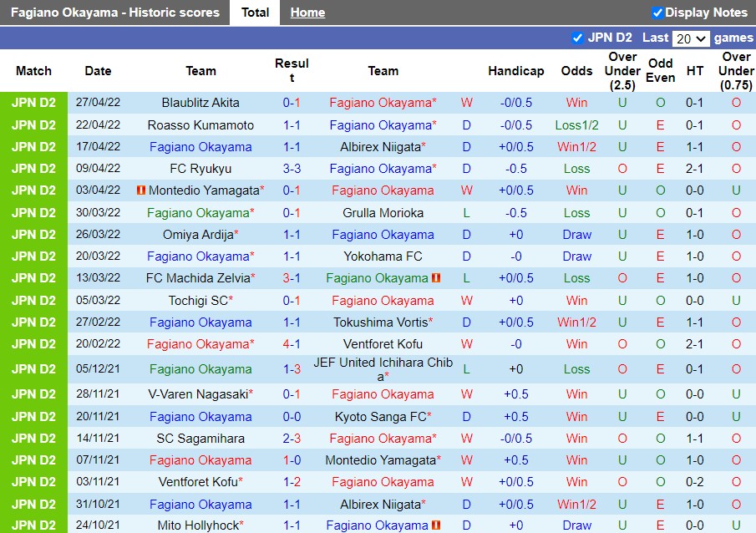Click the Albirex Niigata link in the 17/04 row
The height and width of the screenshot is (533, 756).
pos(380,146)
